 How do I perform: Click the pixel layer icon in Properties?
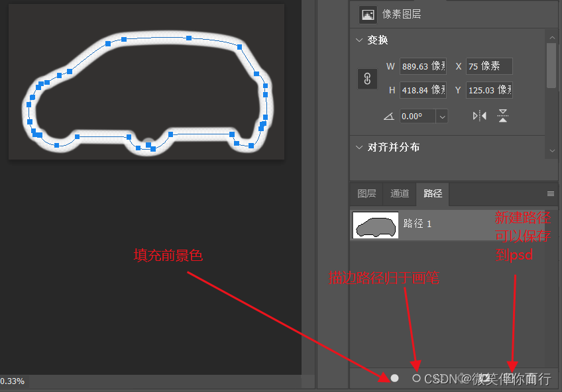pos(368,15)
